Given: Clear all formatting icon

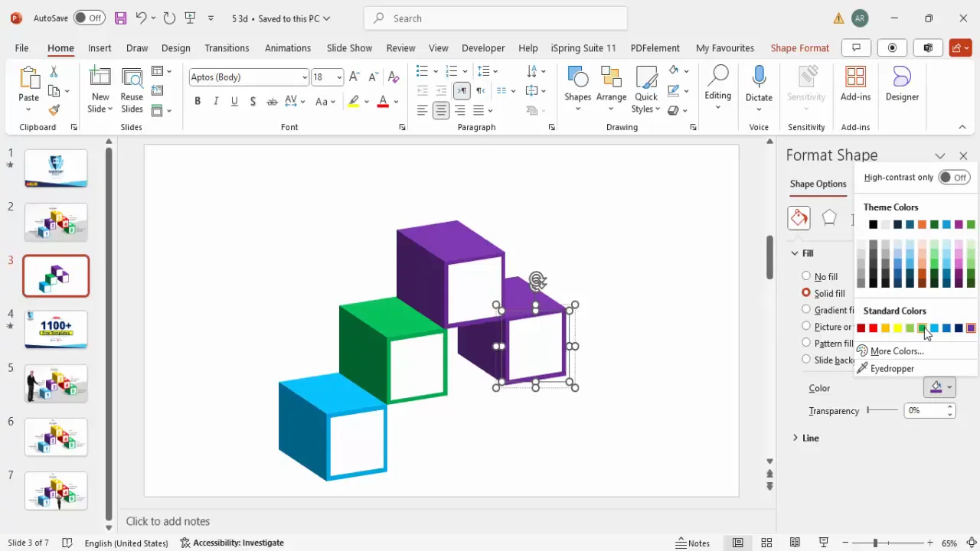Looking at the screenshot, I should tap(394, 77).
